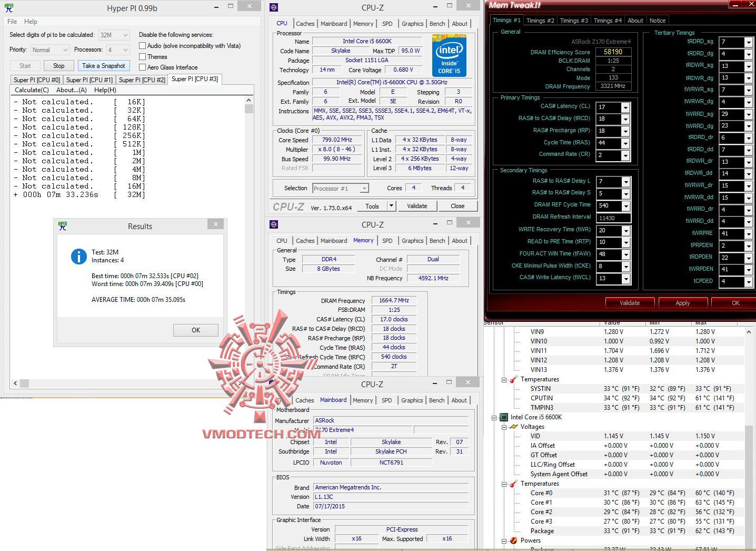The width and height of the screenshot is (756, 551).
Task: Open the Priority Normal dropdown
Action: [66, 50]
